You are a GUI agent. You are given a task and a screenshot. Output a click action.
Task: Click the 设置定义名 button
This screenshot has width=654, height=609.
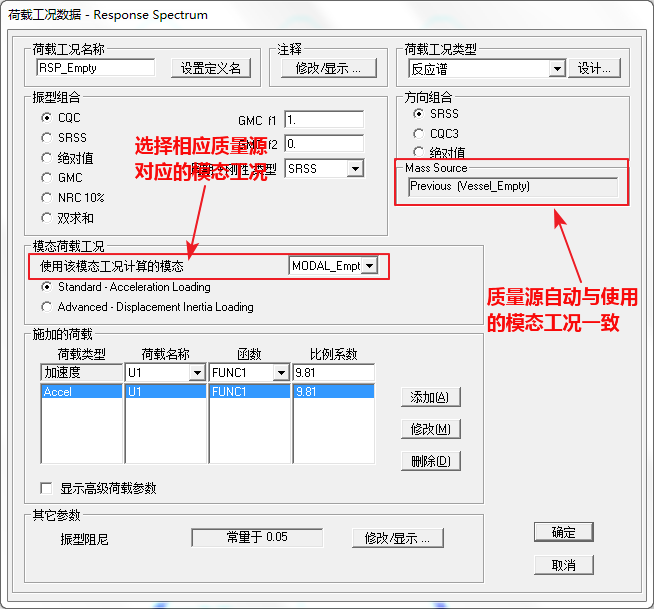pyautogui.click(x=210, y=68)
